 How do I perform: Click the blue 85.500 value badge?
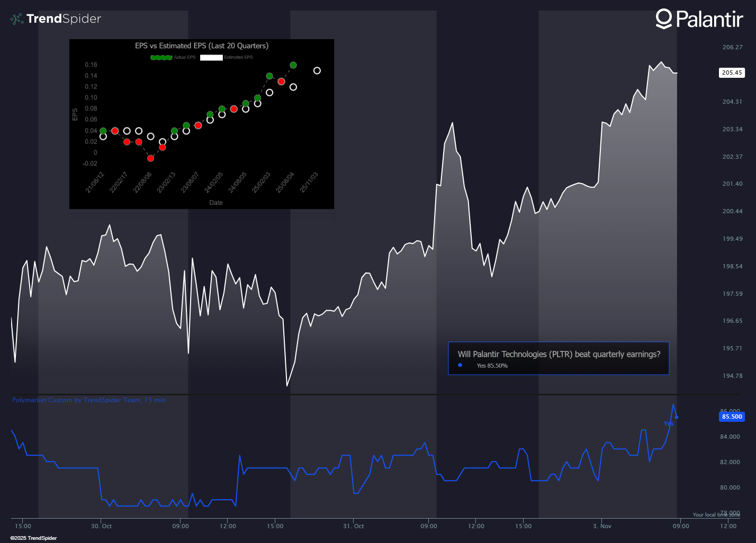coord(732,417)
